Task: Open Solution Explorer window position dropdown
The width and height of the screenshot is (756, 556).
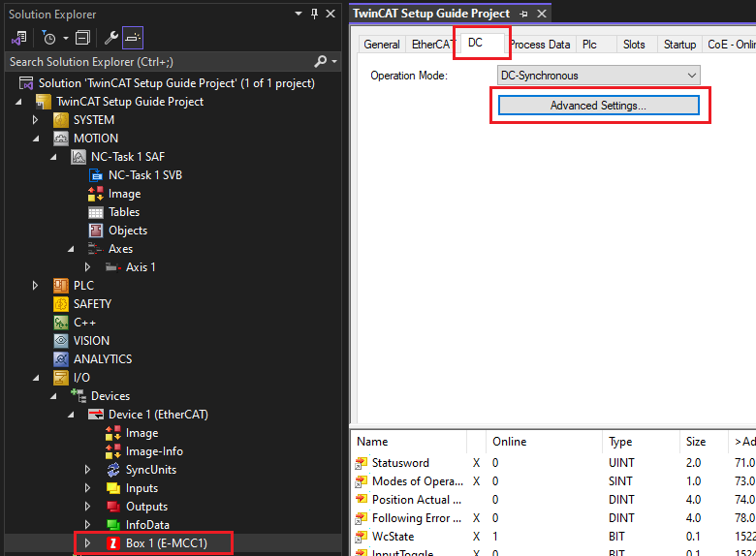Action: click(x=299, y=14)
